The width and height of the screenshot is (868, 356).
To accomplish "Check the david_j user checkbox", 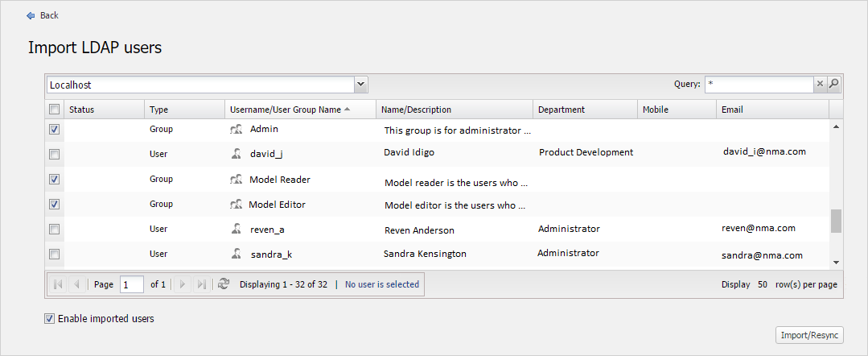I will click(54, 154).
